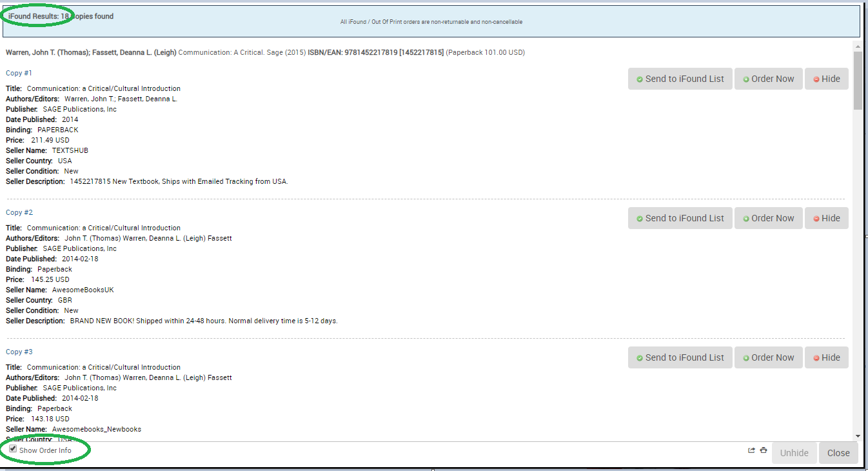The width and height of the screenshot is (868, 471).
Task: Click scrollbar down arrow
Action: pyautogui.click(x=857, y=437)
